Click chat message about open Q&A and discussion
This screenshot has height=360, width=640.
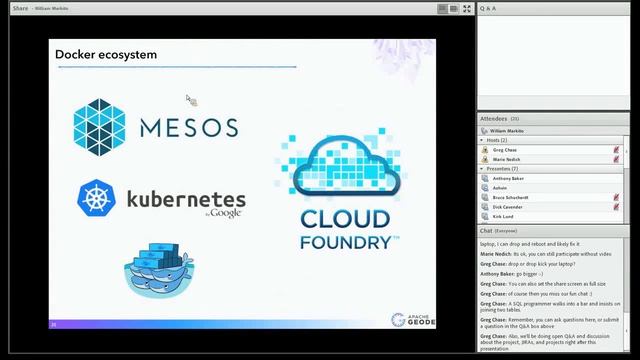(x=545, y=342)
